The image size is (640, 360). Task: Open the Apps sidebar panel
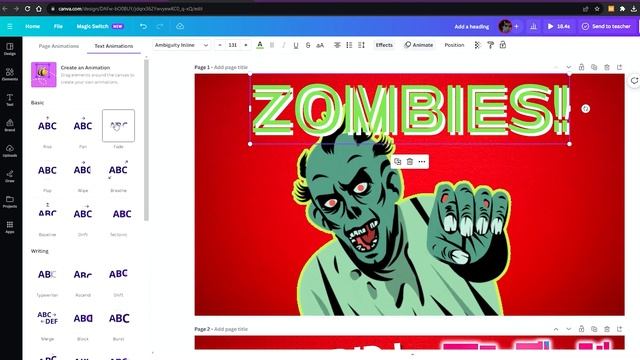click(10, 227)
